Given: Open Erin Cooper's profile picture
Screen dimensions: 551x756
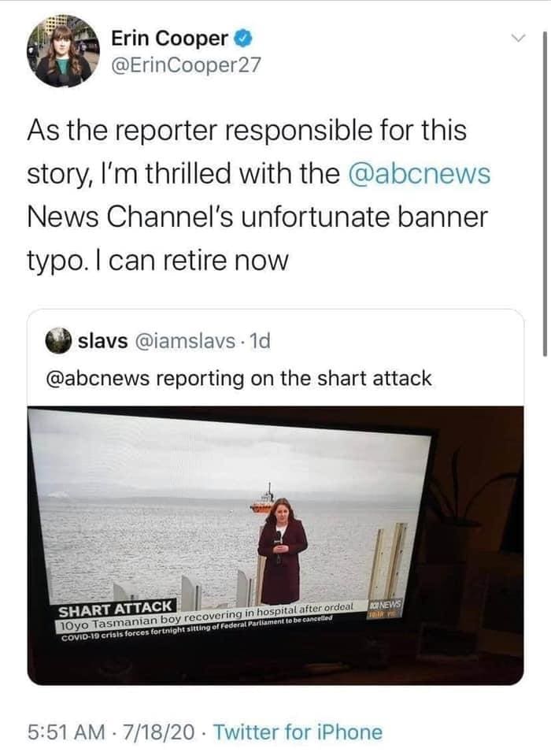Looking at the screenshot, I should click(63, 50).
